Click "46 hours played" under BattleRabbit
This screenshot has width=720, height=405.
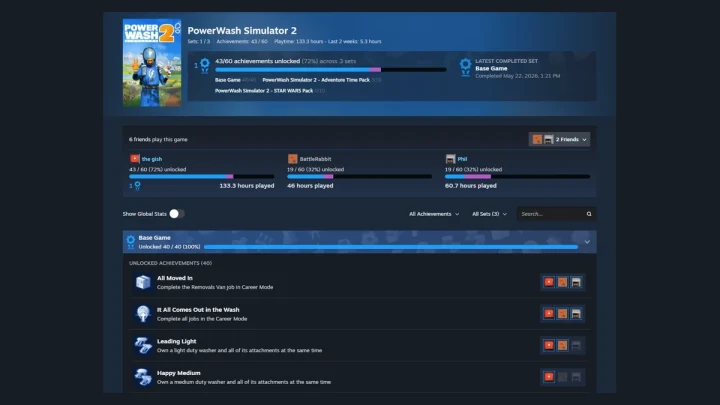[x=310, y=186]
